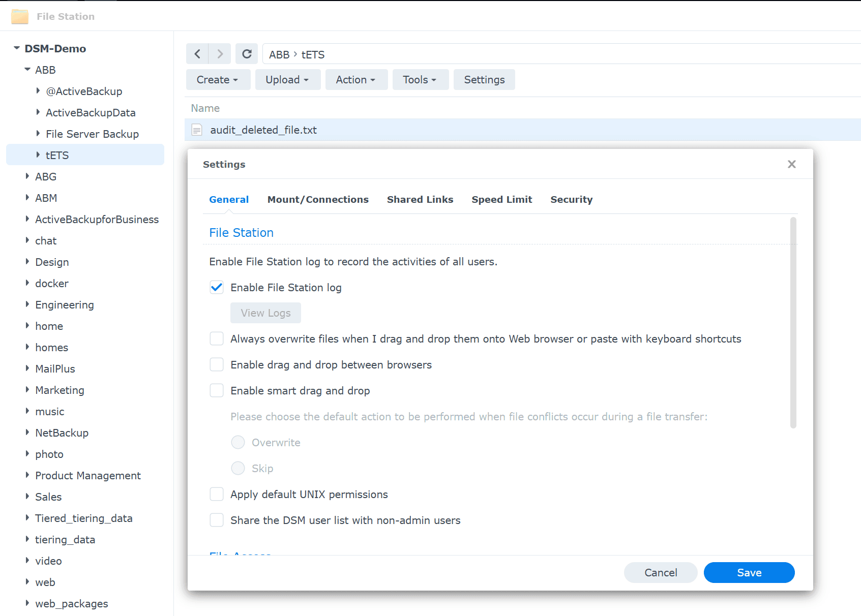Image resolution: width=861 pixels, height=616 pixels.
Task: Switch to the Mount/Connections tab
Action: click(318, 200)
